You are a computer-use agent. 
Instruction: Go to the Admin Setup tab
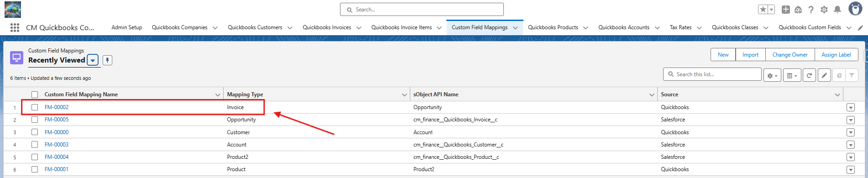click(127, 27)
